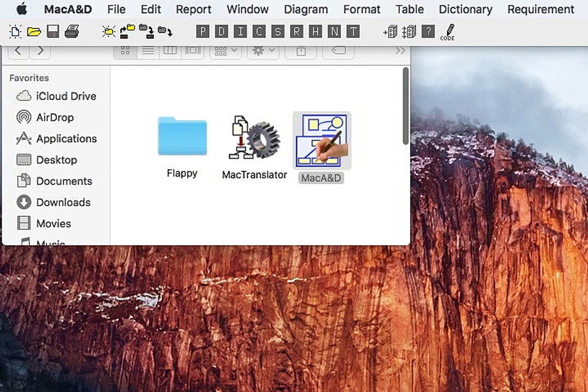Select the P diagram type button
The image size is (588, 392).
click(203, 32)
